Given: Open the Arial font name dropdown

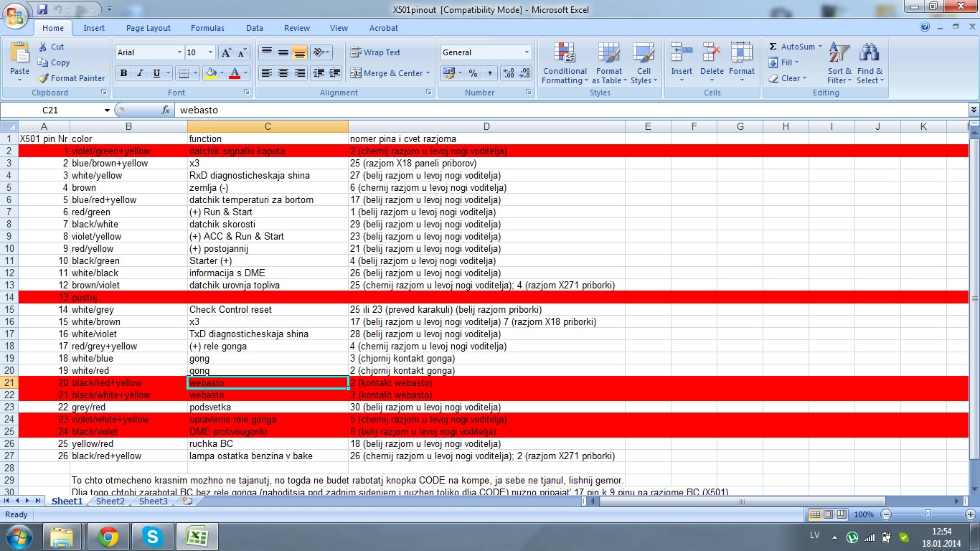Looking at the screenshot, I should pos(179,52).
